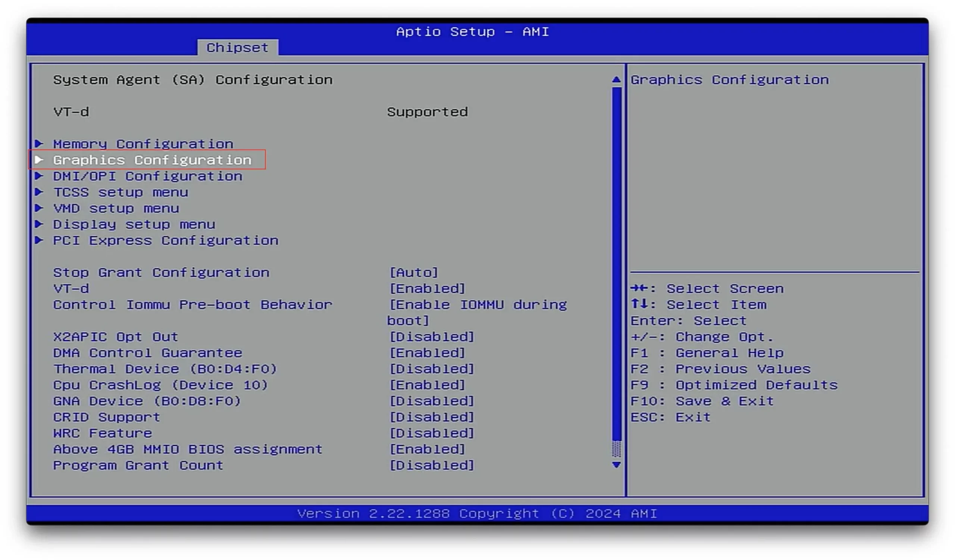This screenshot has height=560, width=955.
Task: Click the triangle beside TCSS setup menu
Action: click(39, 192)
